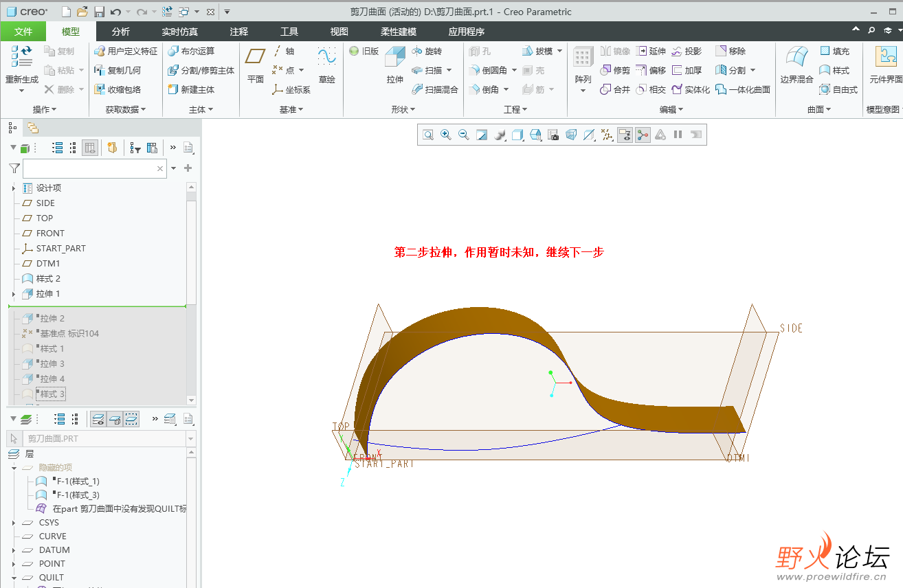Click the Project (投影) tool
The image size is (903, 588).
pyautogui.click(x=687, y=52)
